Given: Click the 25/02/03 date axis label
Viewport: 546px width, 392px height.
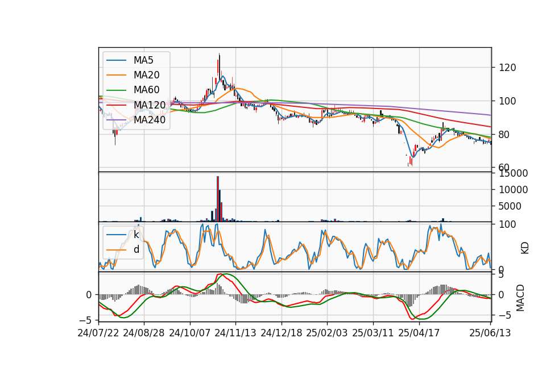Looking at the screenshot, I should click(x=327, y=333).
